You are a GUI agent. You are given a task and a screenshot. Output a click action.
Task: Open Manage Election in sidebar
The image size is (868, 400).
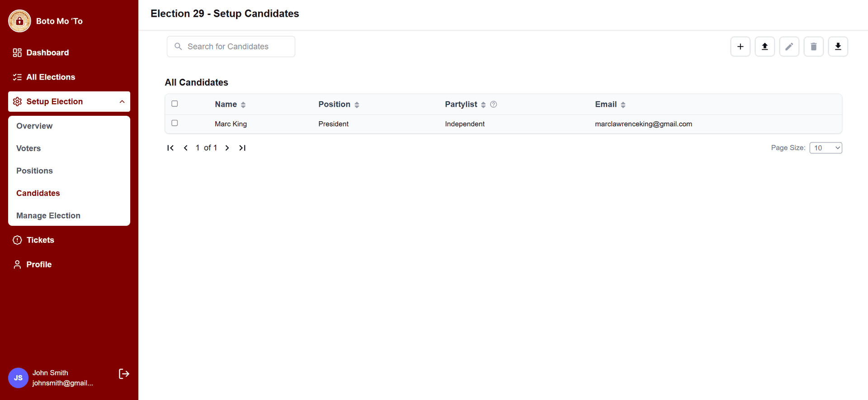coord(48,216)
